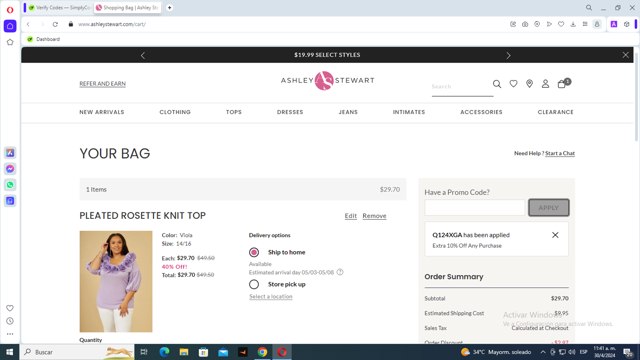Open Aria AI icon in Opera sidebar
Screen dimensions: 640x360
tap(10, 153)
